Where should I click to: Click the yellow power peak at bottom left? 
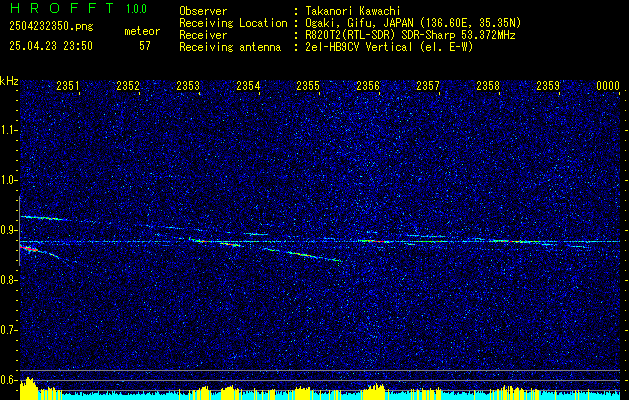point(29,388)
